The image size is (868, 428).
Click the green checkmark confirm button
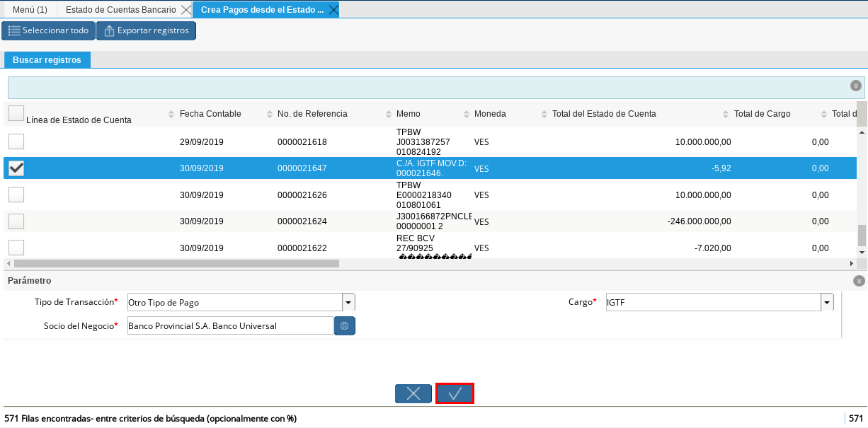pyautogui.click(x=455, y=393)
